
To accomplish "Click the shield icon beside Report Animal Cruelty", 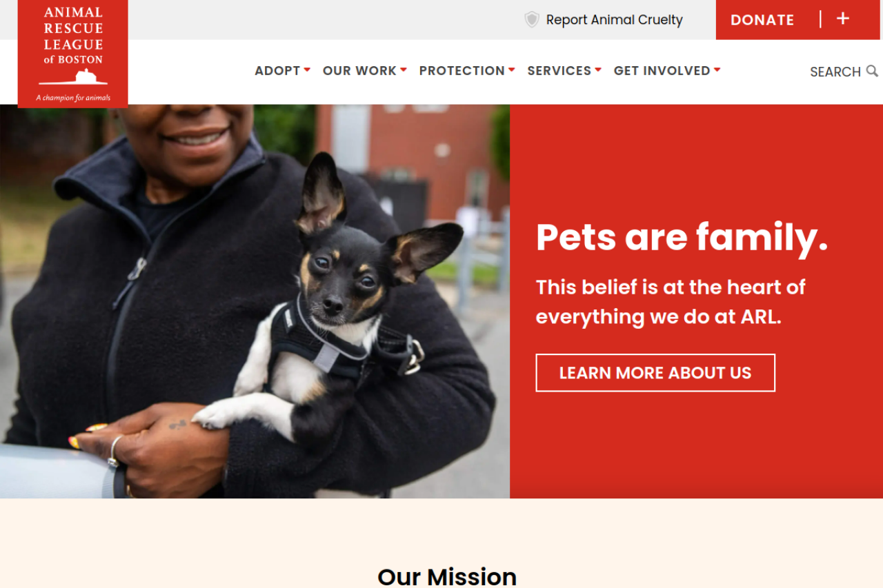I will (532, 19).
